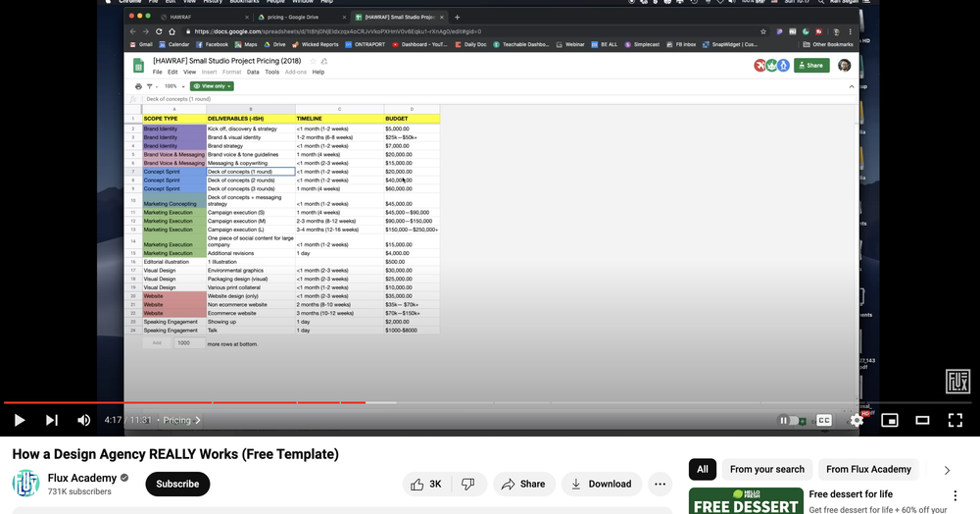Screen dimensions: 980x514
Task: Select the Campaign execution (L) cell
Action: pos(251,230)
